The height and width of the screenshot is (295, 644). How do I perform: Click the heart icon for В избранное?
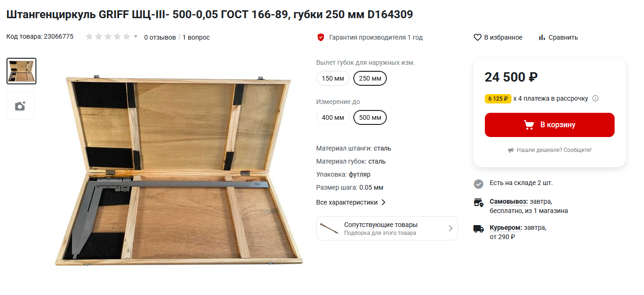coord(477,37)
